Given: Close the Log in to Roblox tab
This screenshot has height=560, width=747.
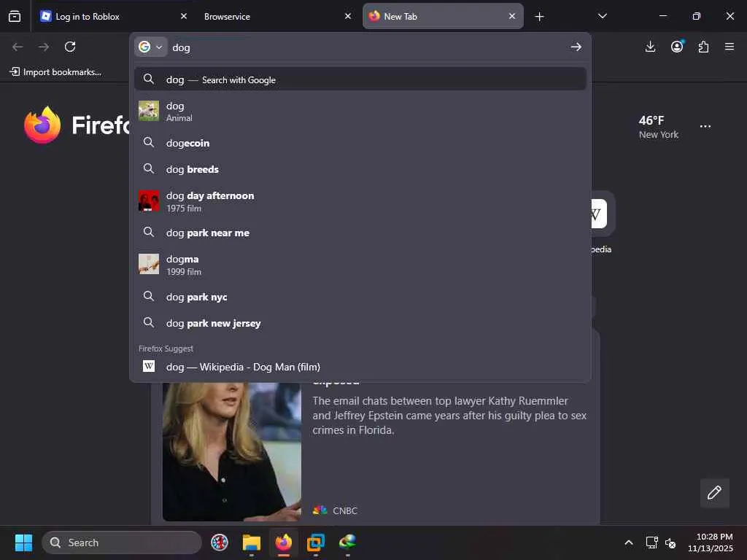Looking at the screenshot, I should click(x=183, y=16).
